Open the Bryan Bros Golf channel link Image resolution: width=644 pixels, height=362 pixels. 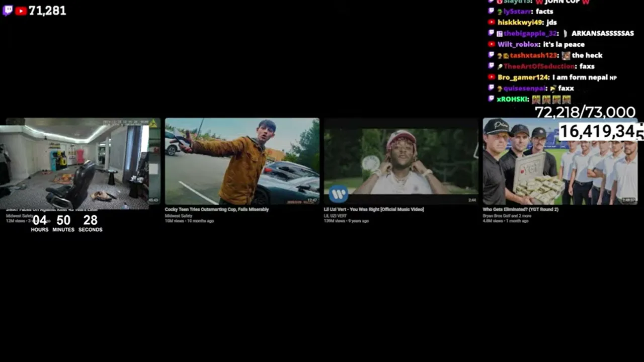tap(508, 216)
